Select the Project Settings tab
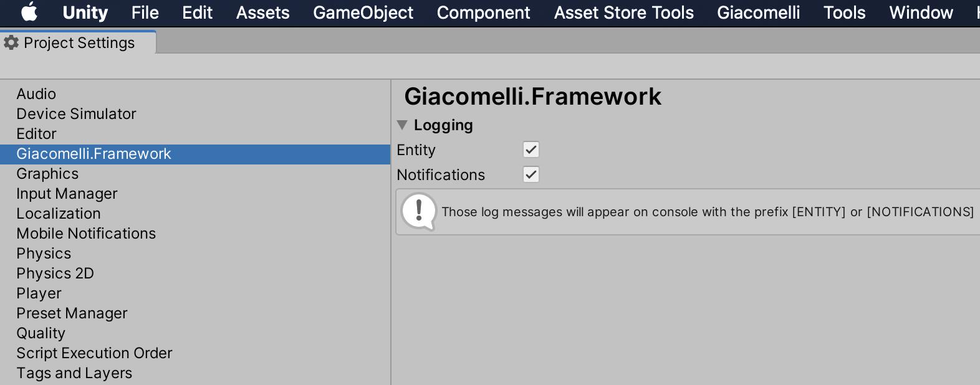 point(78,42)
